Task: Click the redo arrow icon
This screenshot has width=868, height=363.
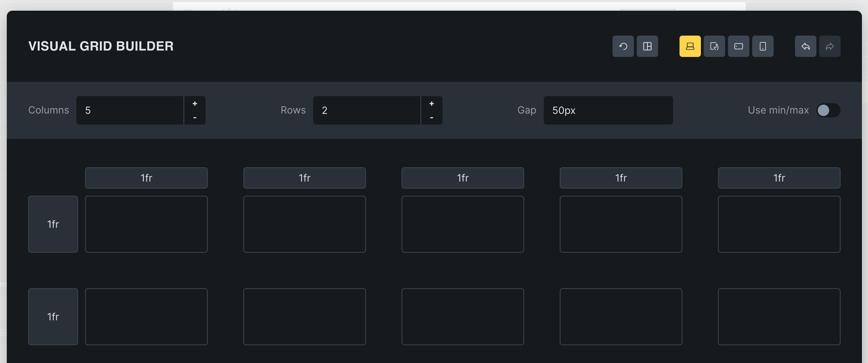Action: click(x=830, y=46)
